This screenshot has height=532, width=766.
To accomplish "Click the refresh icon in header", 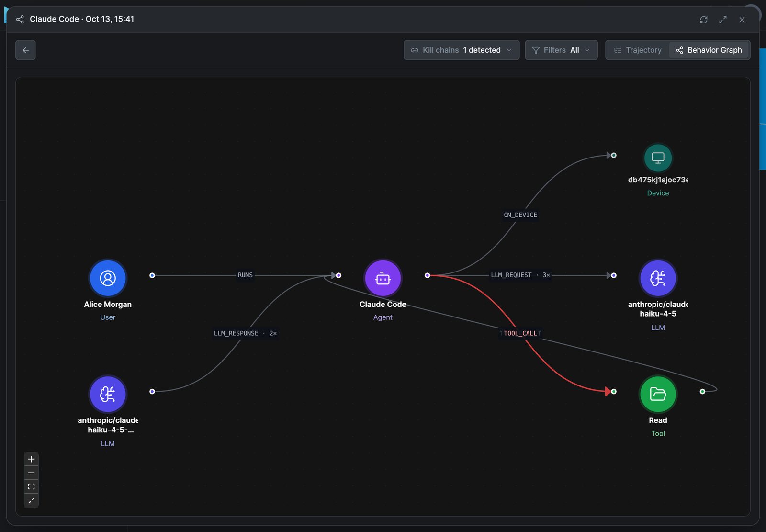I will [x=704, y=20].
